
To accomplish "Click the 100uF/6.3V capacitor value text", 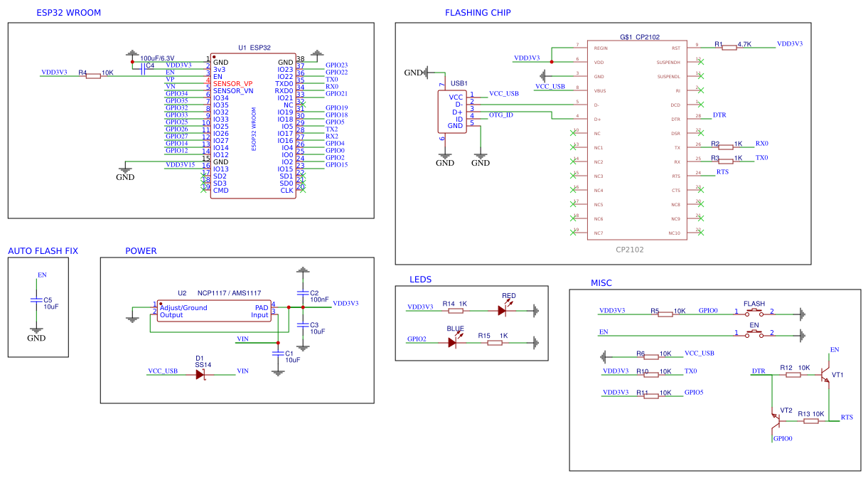I will point(157,58).
